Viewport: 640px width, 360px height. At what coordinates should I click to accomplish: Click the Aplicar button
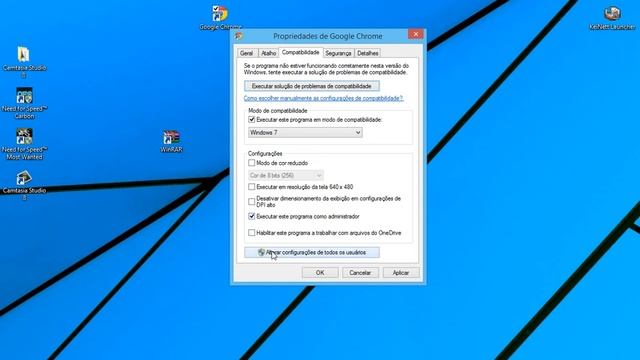point(401,273)
